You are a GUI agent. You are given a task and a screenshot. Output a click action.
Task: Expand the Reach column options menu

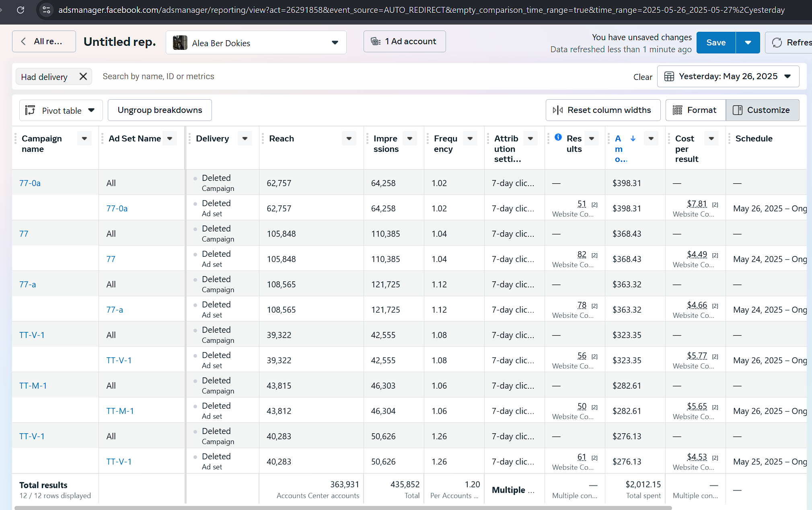tap(349, 139)
